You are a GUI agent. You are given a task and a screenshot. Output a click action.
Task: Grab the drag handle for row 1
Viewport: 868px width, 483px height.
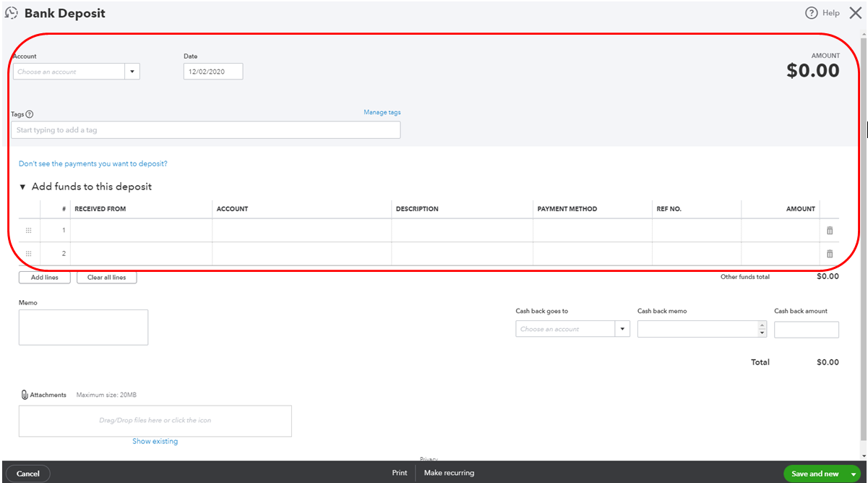[x=29, y=231]
